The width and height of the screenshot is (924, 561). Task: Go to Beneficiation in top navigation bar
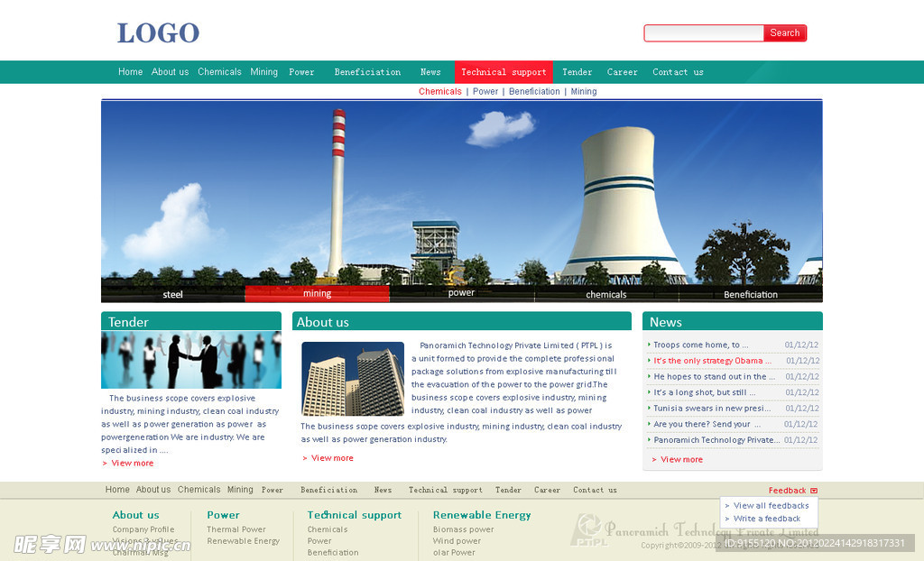(367, 72)
